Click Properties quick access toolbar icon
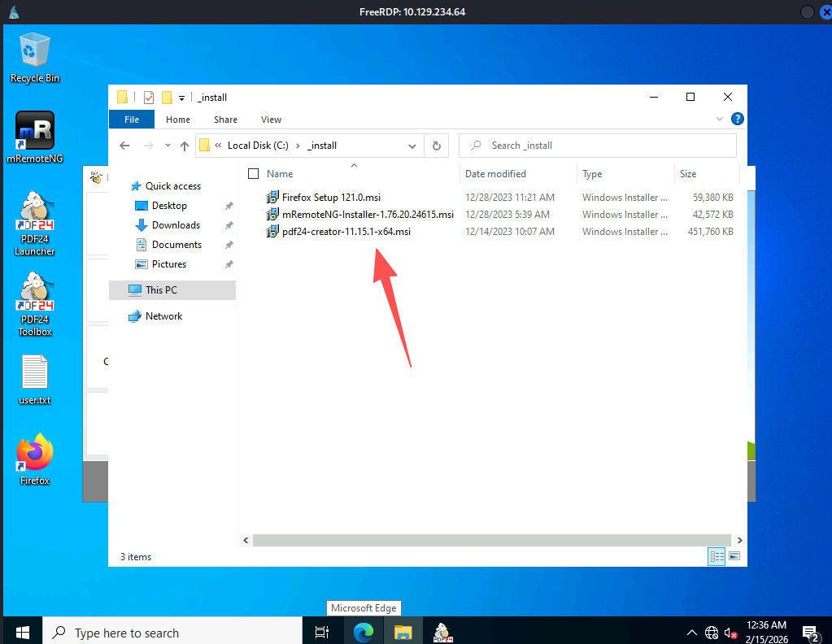This screenshot has height=644, width=832. (x=149, y=97)
